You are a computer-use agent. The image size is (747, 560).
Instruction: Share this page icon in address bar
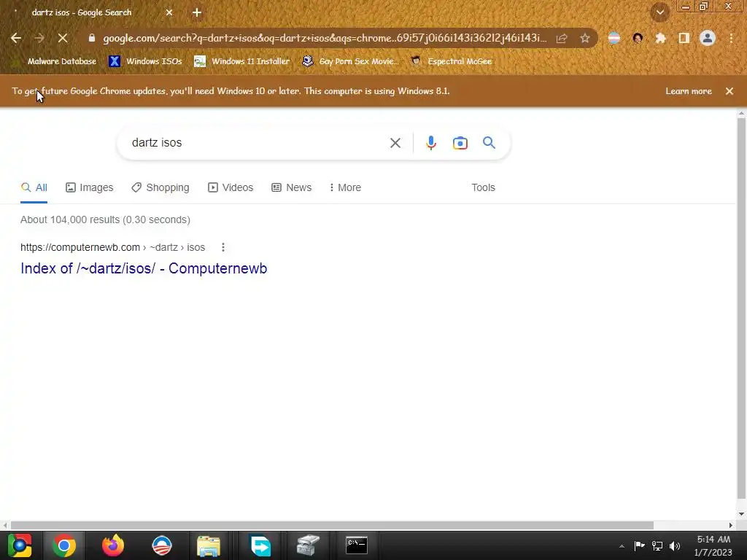pos(562,38)
